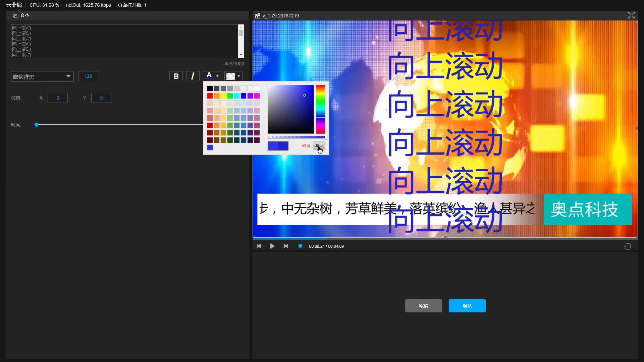Select the darkest maroon swatch in bottom row
This screenshot has height=362, width=644.
[x=210, y=140]
